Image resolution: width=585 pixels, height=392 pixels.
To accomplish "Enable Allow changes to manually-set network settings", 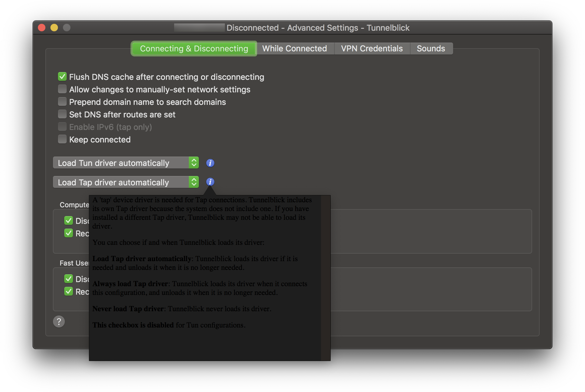I will pyautogui.click(x=62, y=89).
